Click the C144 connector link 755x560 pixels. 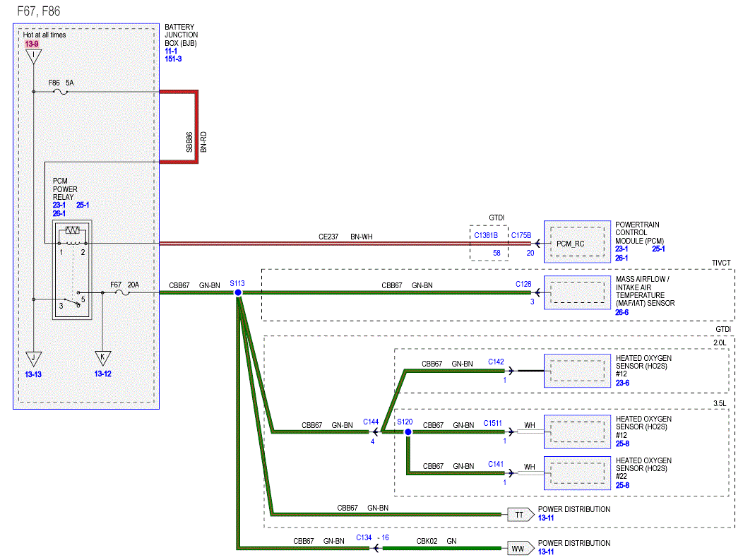(x=371, y=422)
